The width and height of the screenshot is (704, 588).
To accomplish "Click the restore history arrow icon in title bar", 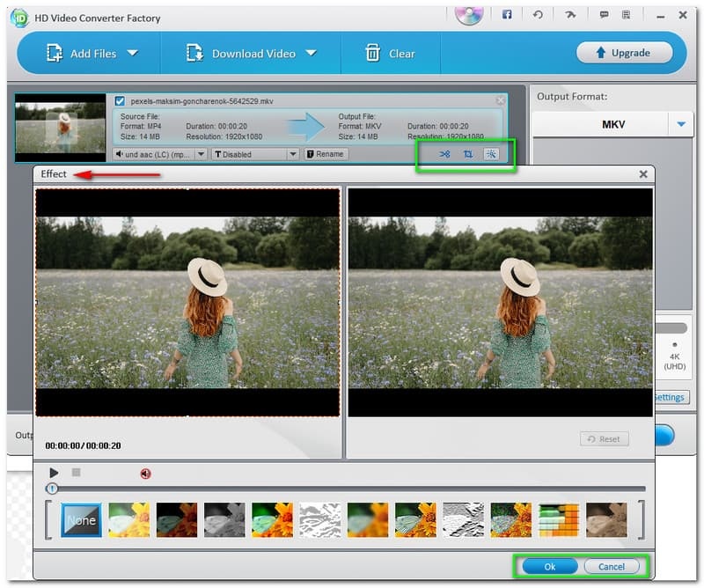I will [x=536, y=15].
